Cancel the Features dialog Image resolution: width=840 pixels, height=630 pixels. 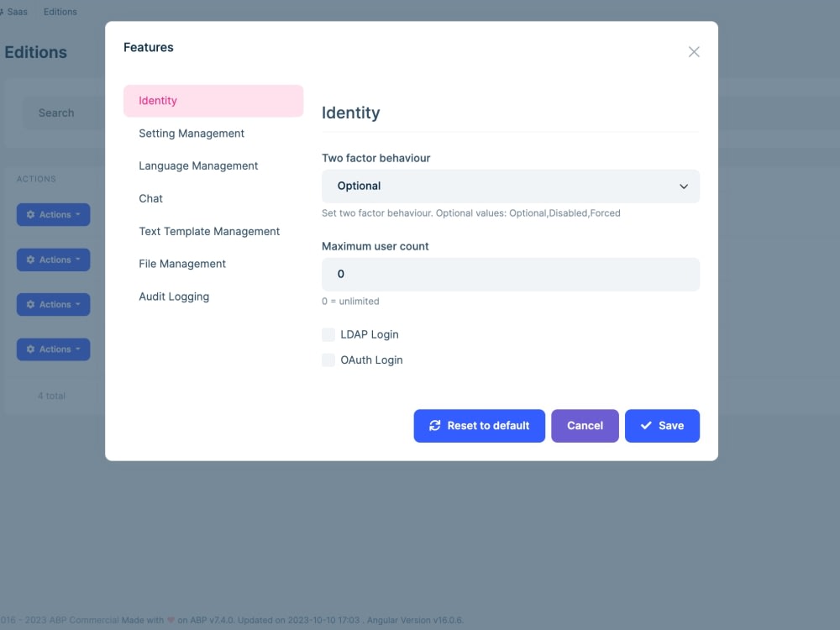click(x=585, y=426)
